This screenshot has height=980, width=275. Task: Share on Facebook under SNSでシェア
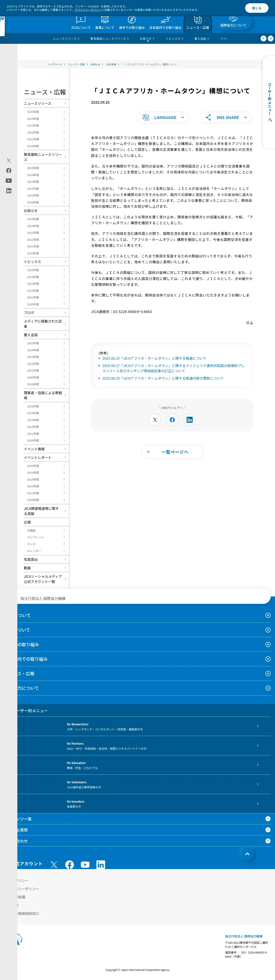172,420
